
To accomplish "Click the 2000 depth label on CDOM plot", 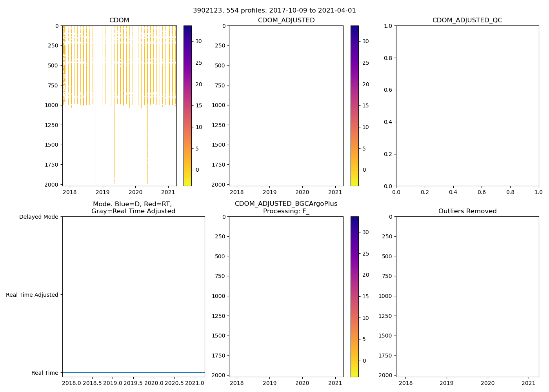I will pyautogui.click(x=53, y=184).
